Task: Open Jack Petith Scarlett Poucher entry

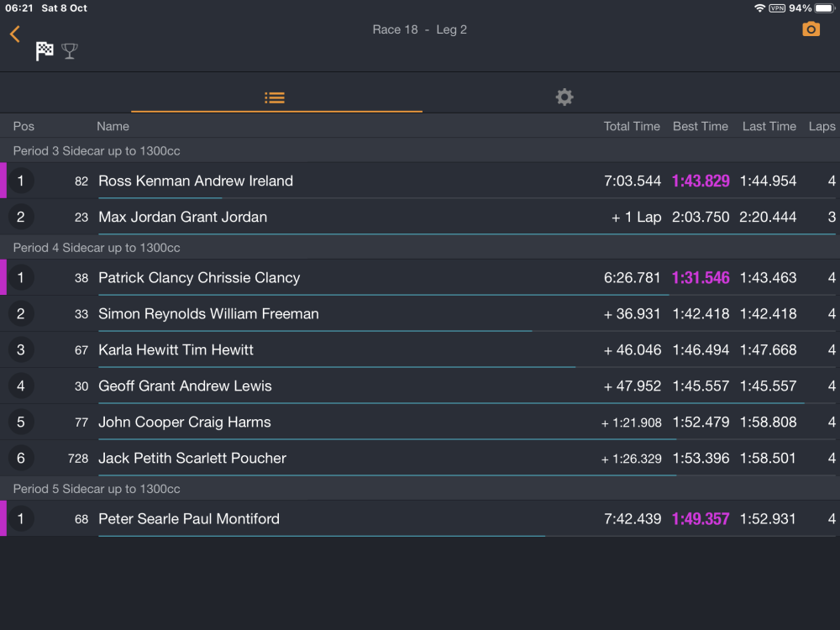Action: coord(420,458)
